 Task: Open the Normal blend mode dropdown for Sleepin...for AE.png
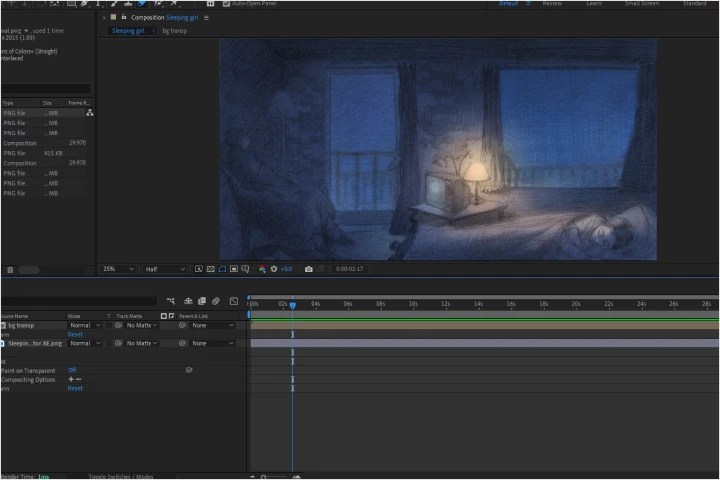(85, 343)
